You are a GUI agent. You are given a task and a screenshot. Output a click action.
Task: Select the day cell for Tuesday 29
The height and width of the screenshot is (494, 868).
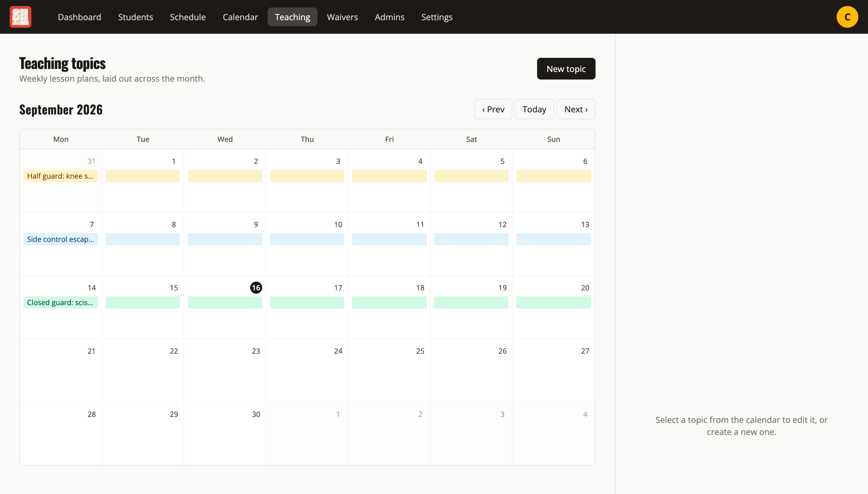(143, 434)
